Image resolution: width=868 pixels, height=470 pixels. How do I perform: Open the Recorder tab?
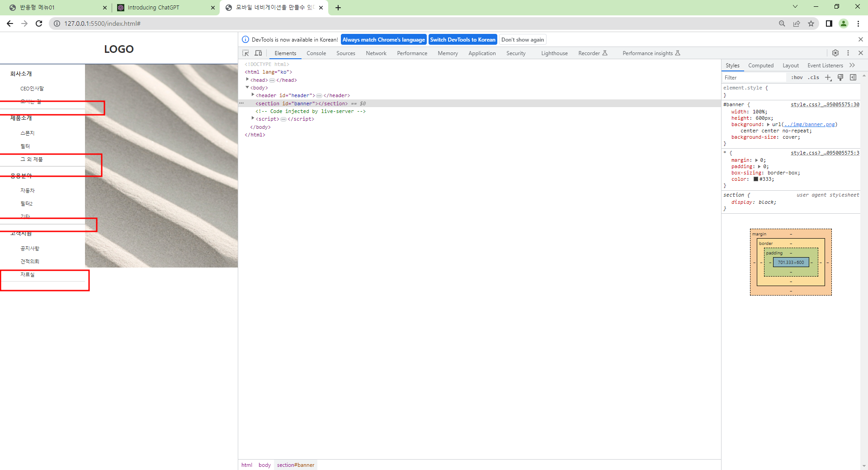pyautogui.click(x=593, y=53)
